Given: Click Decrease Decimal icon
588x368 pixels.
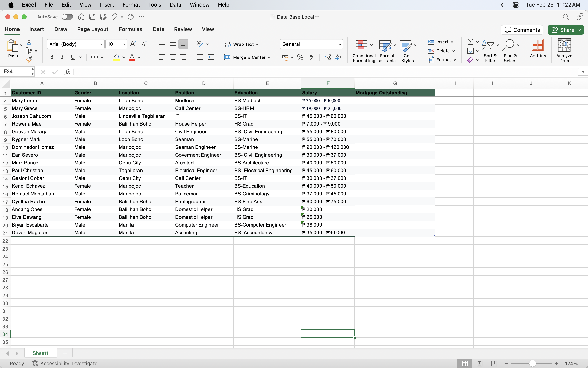Looking at the screenshot, I should (x=339, y=57).
